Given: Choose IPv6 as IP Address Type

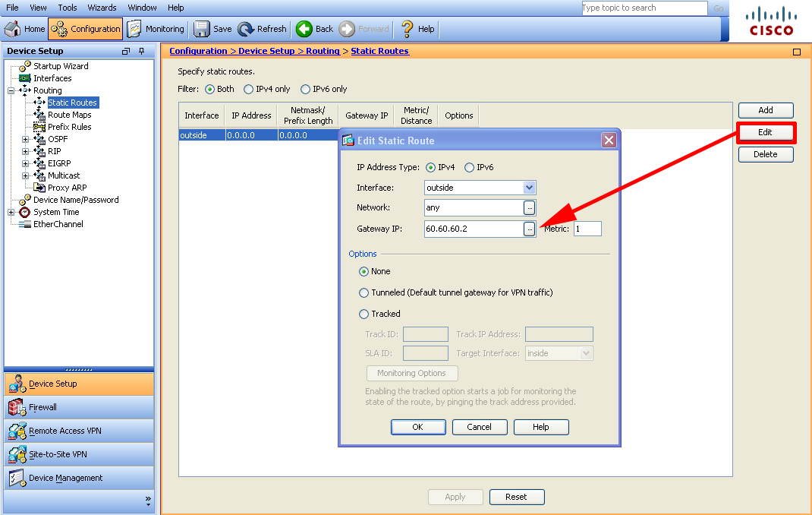Looking at the screenshot, I should point(469,167).
